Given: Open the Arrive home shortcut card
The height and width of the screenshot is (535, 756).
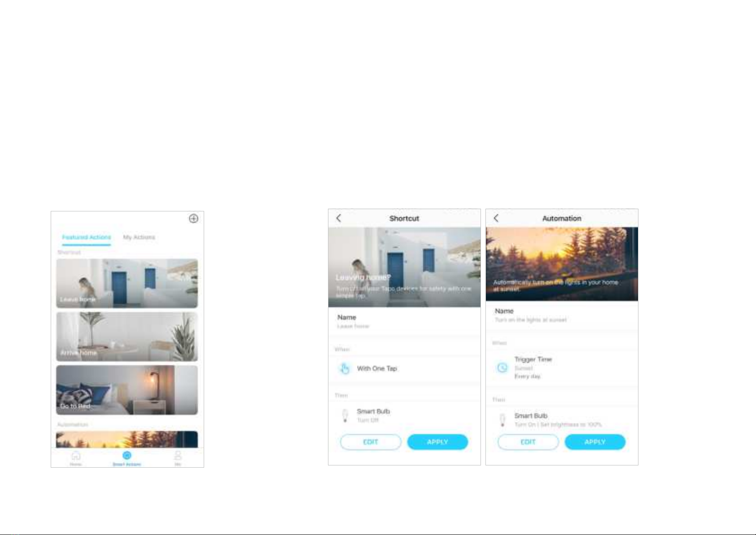Looking at the screenshot, I should (x=127, y=337).
